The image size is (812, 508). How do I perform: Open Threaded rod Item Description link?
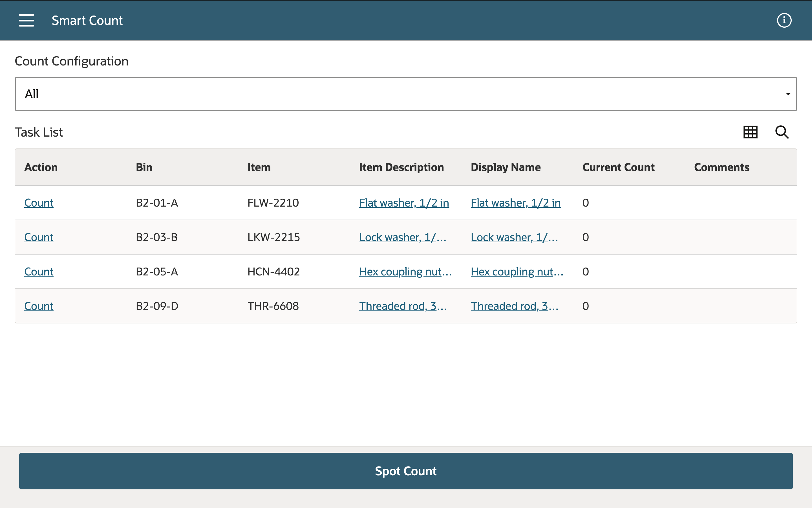tap(403, 306)
